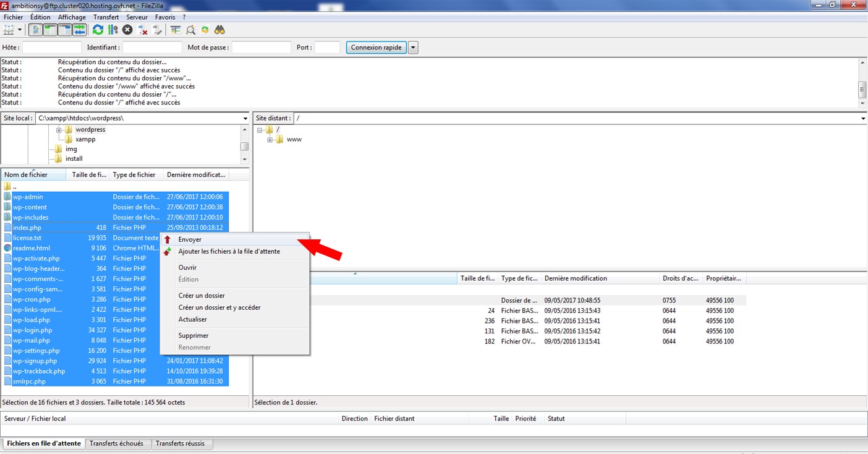Click the Connexion rapide button

pos(376,47)
